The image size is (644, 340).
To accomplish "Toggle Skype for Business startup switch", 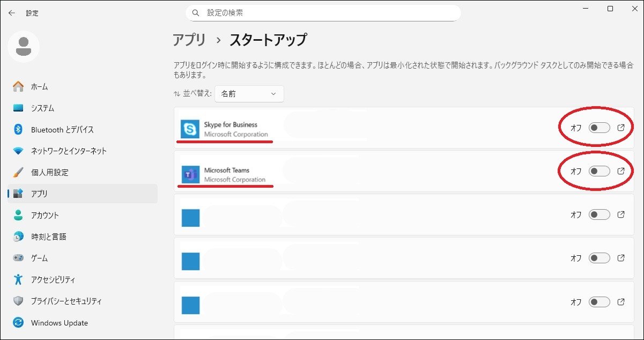I will [x=599, y=128].
